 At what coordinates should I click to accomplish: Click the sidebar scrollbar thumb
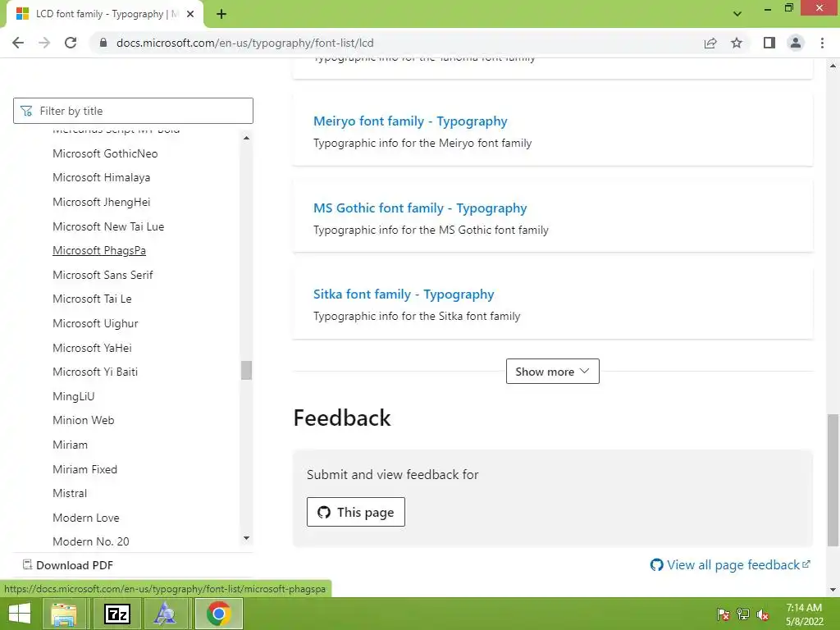click(x=246, y=370)
